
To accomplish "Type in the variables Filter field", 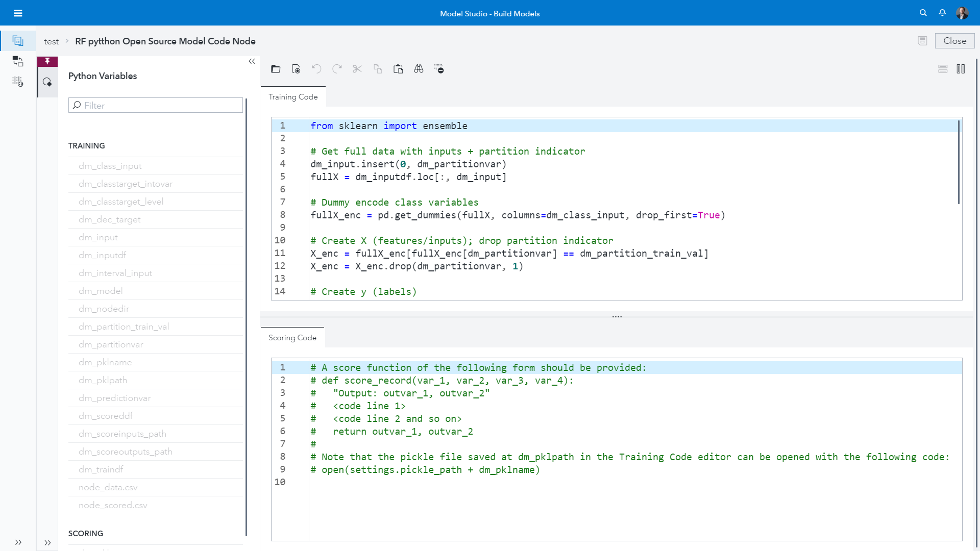I will pos(155,105).
